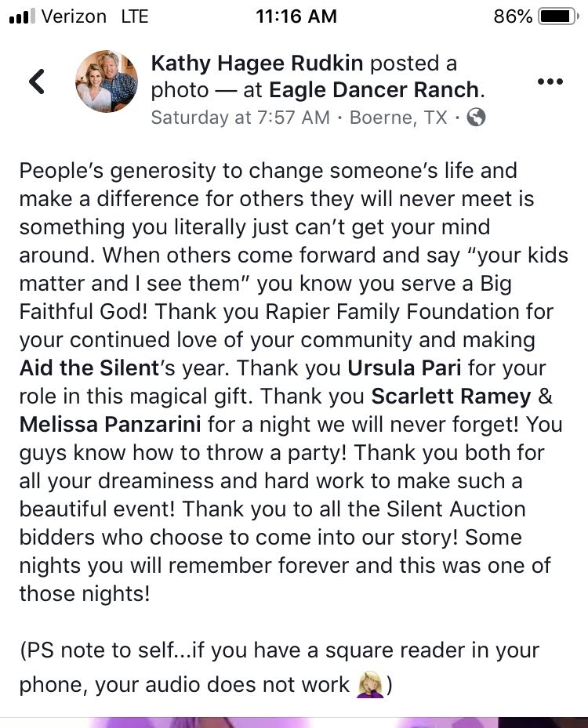The image size is (588, 728).
Task: Open Melissa Panzarini's tagged profile
Action: 110,425
